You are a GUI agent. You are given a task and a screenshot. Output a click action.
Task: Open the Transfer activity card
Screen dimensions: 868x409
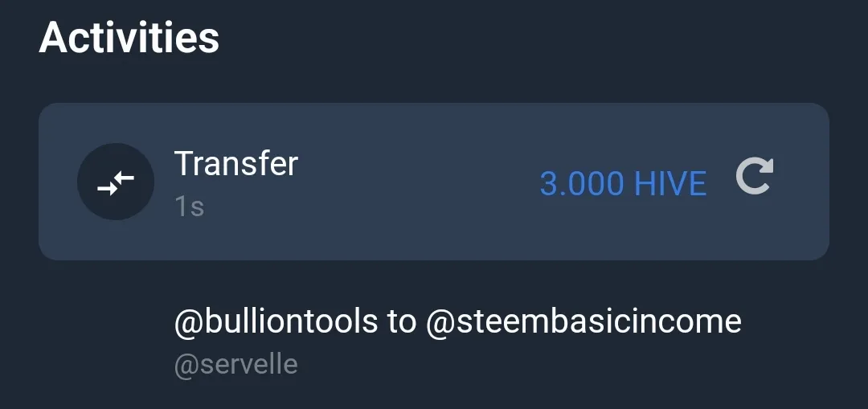[434, 182]
